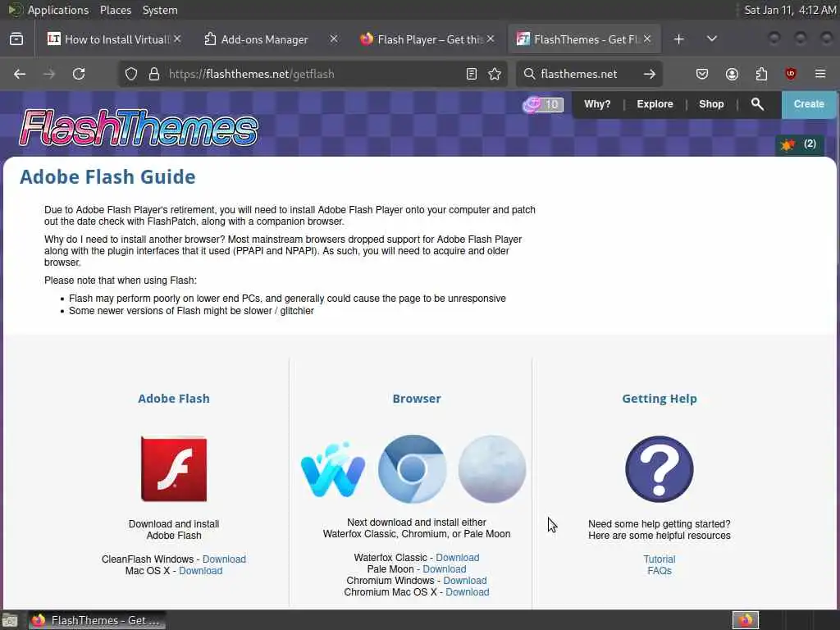Submit search with the arrow button
The height and width of the screenshot is (630, 840).
pos(650,74)
